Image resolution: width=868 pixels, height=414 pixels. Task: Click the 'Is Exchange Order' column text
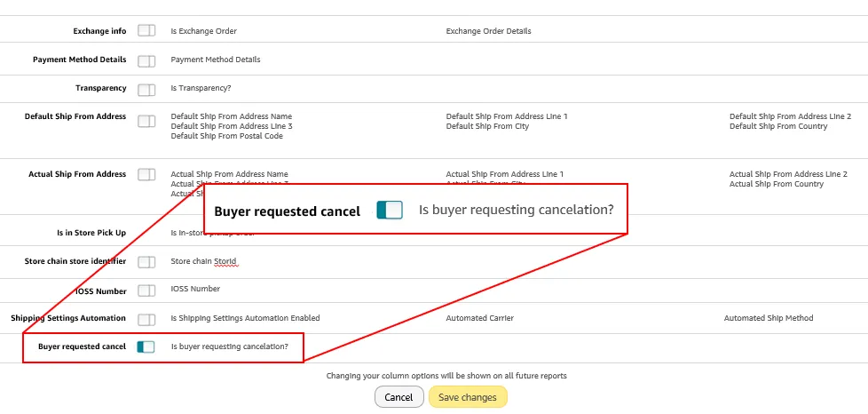[204, 31]
